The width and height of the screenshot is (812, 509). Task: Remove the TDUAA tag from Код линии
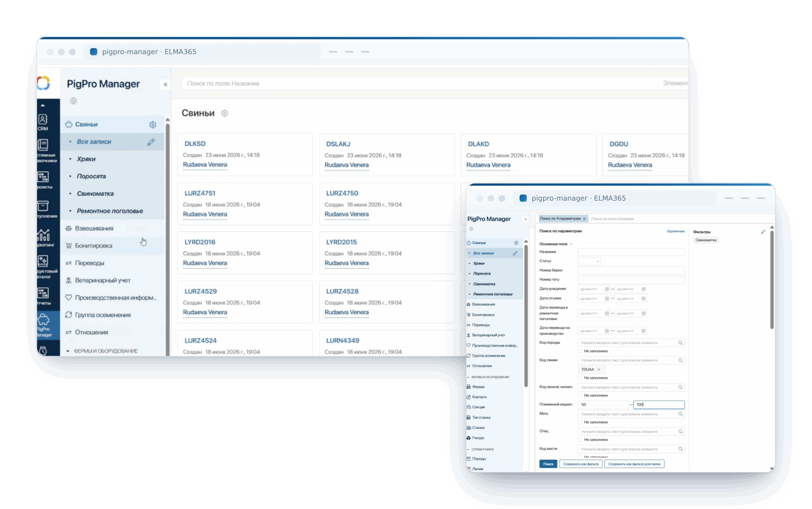coord(599,369)
